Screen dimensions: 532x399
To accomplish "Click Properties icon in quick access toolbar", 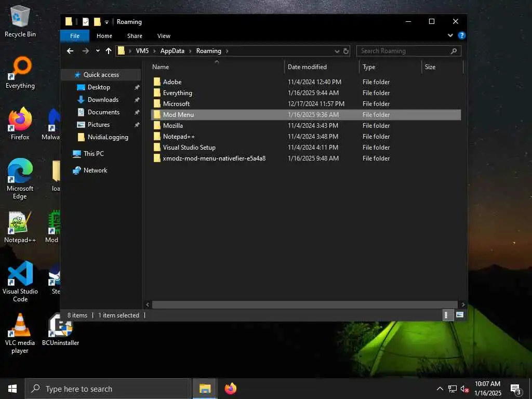I will tap(86, 22).
